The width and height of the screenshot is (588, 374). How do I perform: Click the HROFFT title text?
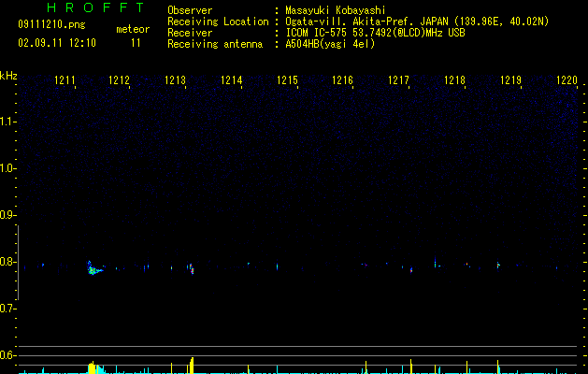(x=95, y=7)
